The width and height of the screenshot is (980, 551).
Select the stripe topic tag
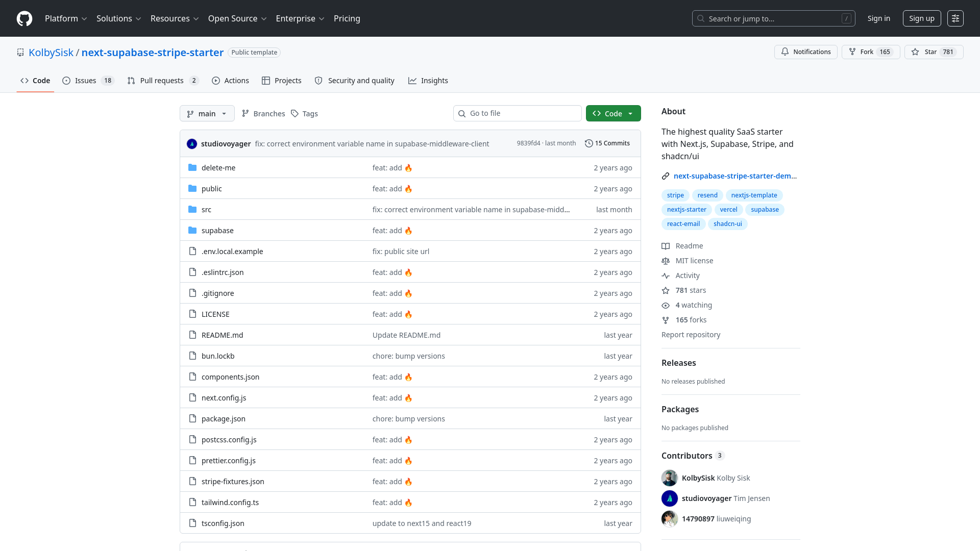[x=675, y=195]
